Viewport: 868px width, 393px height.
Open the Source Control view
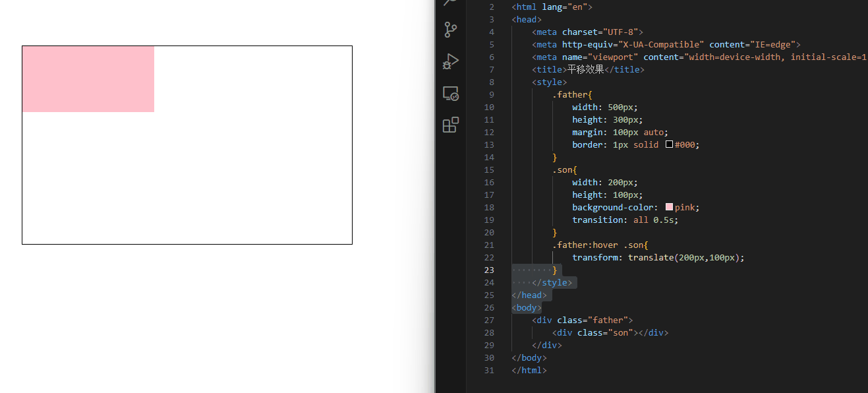[451, 30]
